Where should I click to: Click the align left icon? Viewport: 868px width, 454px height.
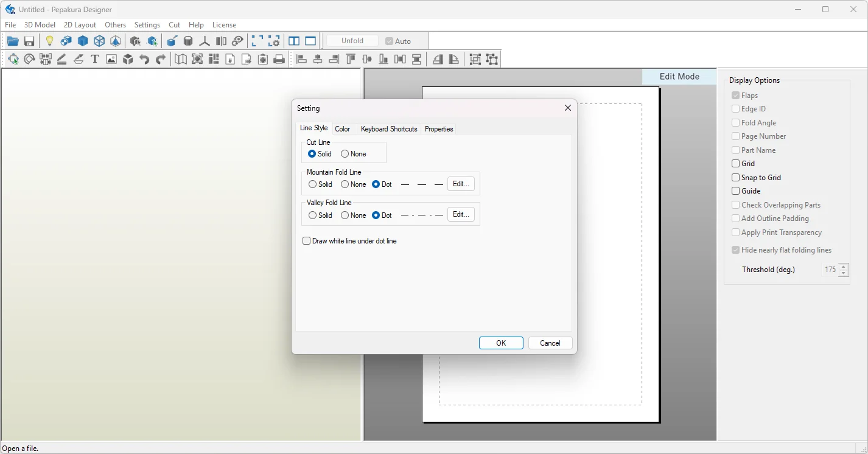301,59
